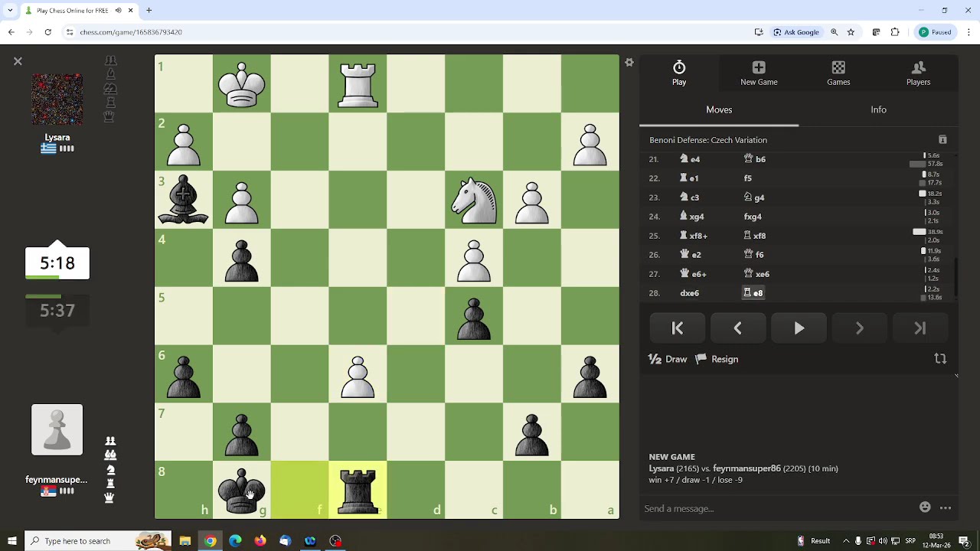Viewport: 980px width, 551px height.
Task: Select move 21 black b6 in the list
Action: 755,159
